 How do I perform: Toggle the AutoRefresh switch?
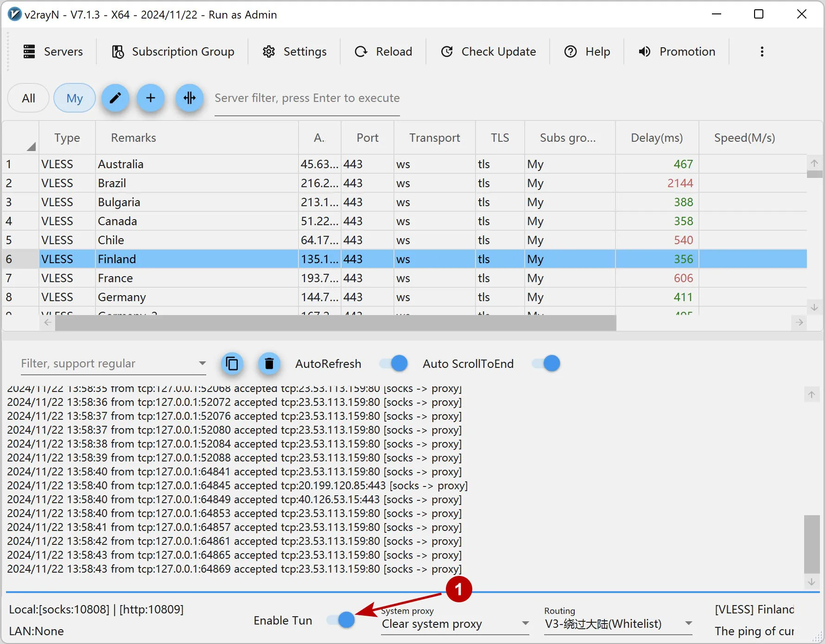[x=394, y=364]
